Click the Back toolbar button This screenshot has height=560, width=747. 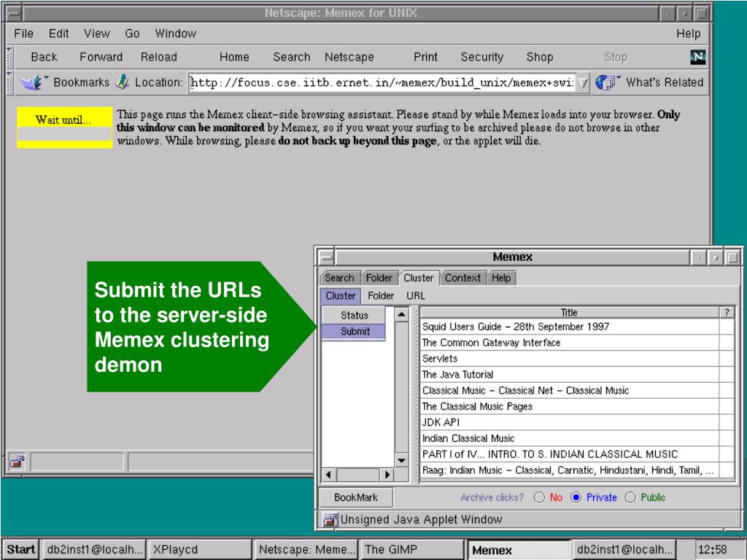pyautogui.click(x=44, y=57)
